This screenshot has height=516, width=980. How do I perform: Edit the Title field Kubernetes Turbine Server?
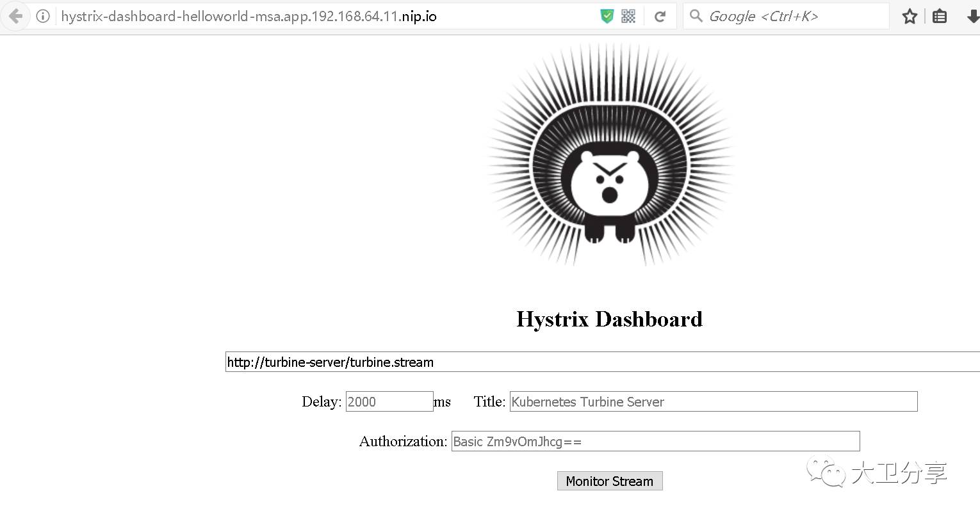click(x=714, y=401)
